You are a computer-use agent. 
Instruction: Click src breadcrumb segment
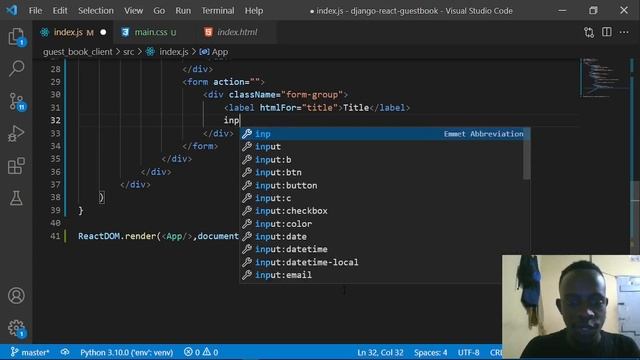point(128,52)
